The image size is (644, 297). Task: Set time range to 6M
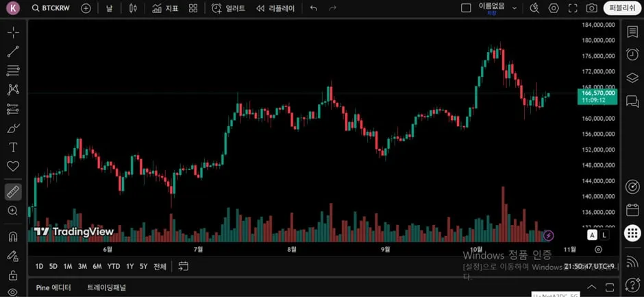click(97, 267)
